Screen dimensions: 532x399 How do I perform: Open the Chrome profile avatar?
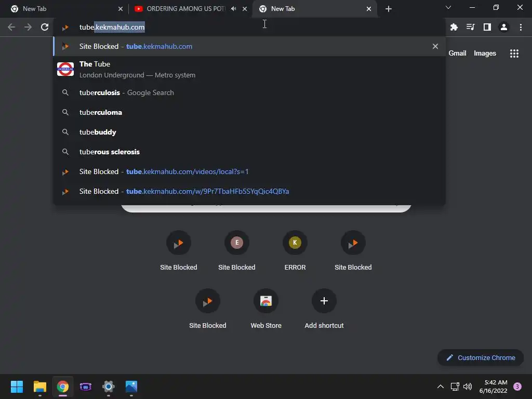(x=504, y=27)
